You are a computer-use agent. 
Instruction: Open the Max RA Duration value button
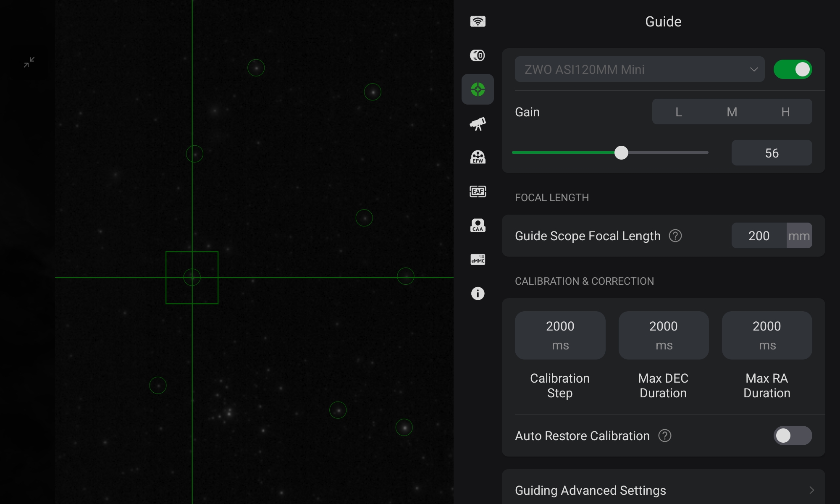766,335
